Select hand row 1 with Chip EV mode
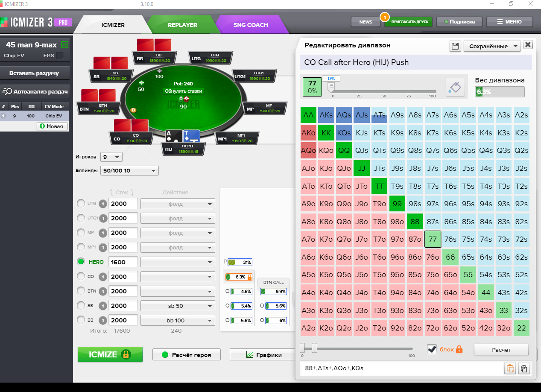Viewport: 541px width, 392px height. (x=34, y=116)
